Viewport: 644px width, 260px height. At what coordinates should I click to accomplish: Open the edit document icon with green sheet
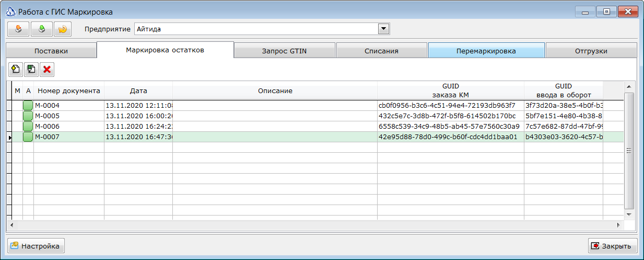click(31, 69)
